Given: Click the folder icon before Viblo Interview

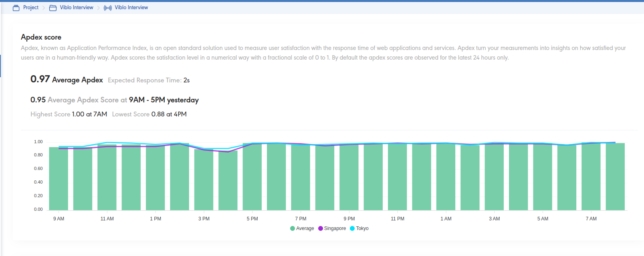Looking at the screenshot, I should pos(53,8).
